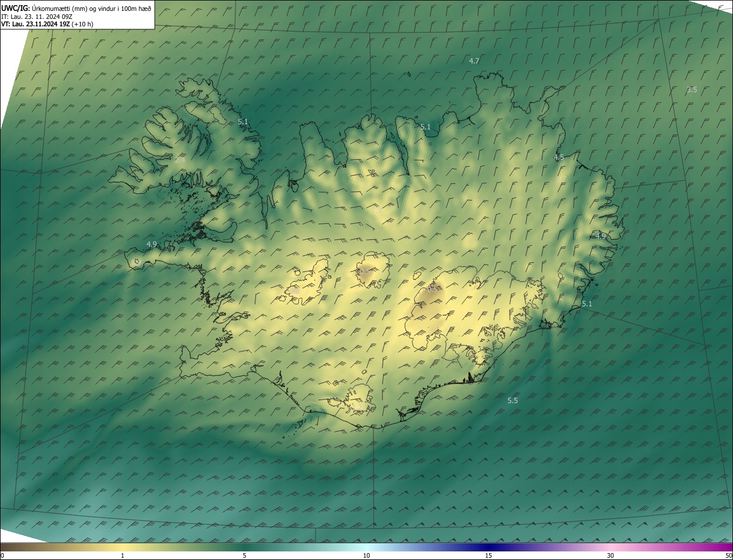Click the 5 tick on the colour scale
Image resolution: width=733 pixels, height=560 pixels.
[245, 555]
